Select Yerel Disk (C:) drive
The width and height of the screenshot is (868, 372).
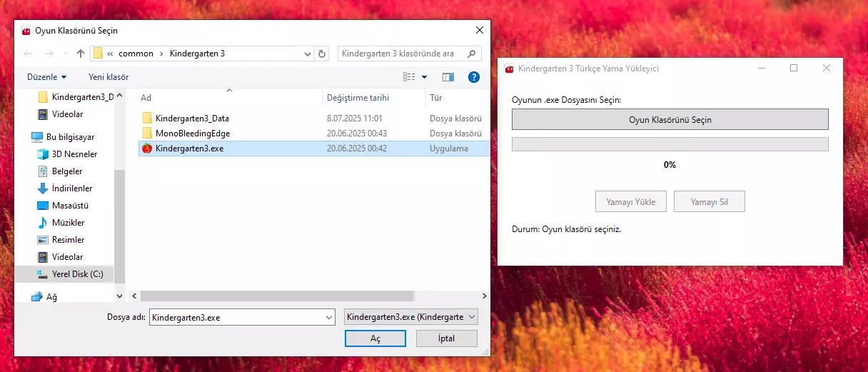pyautogui.click(x=64, y=274)
